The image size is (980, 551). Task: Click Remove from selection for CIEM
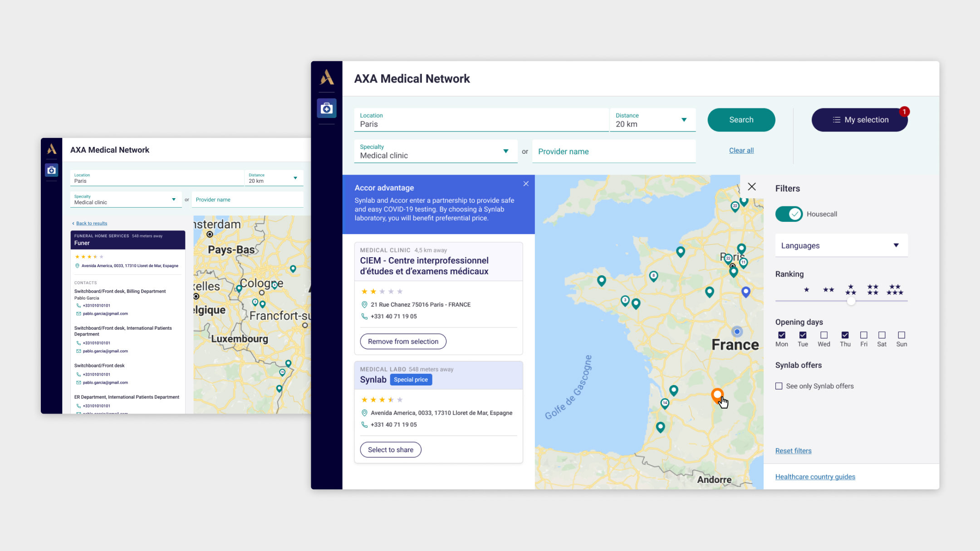coord(403,341)
